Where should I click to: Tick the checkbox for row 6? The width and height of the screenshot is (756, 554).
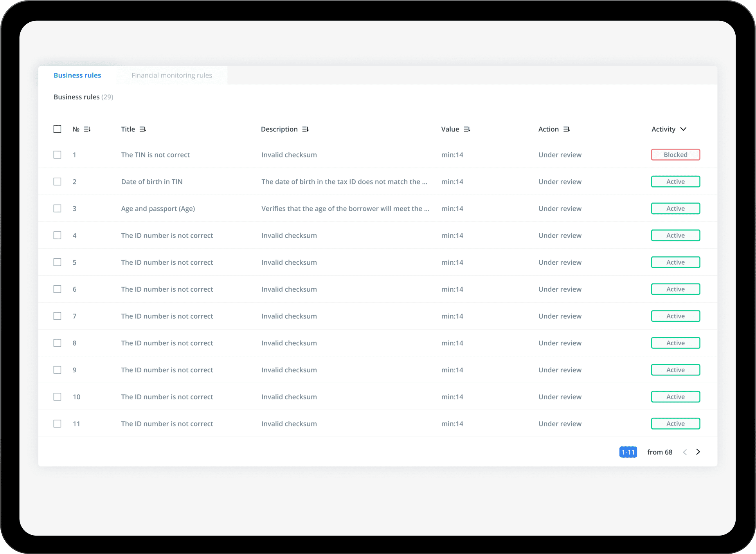click(x=57, y=289)
